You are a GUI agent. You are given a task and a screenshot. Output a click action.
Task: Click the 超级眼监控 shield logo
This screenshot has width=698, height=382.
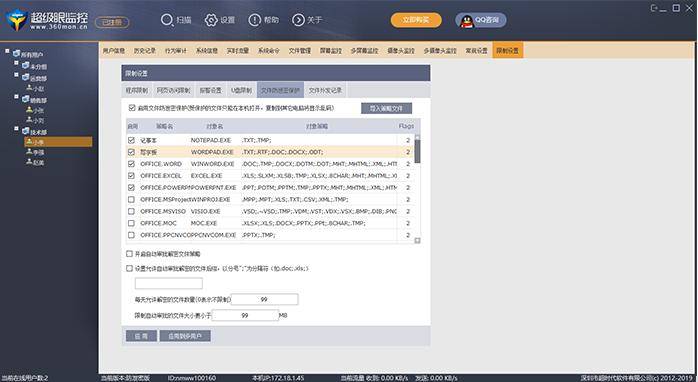click(x=16, y=20)
